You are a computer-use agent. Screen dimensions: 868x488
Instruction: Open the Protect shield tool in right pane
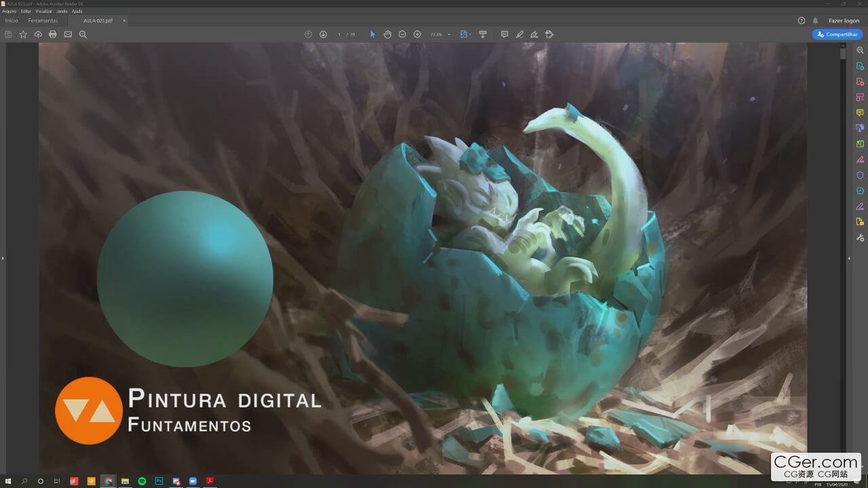pyautogui.click(x=860, y=176)
